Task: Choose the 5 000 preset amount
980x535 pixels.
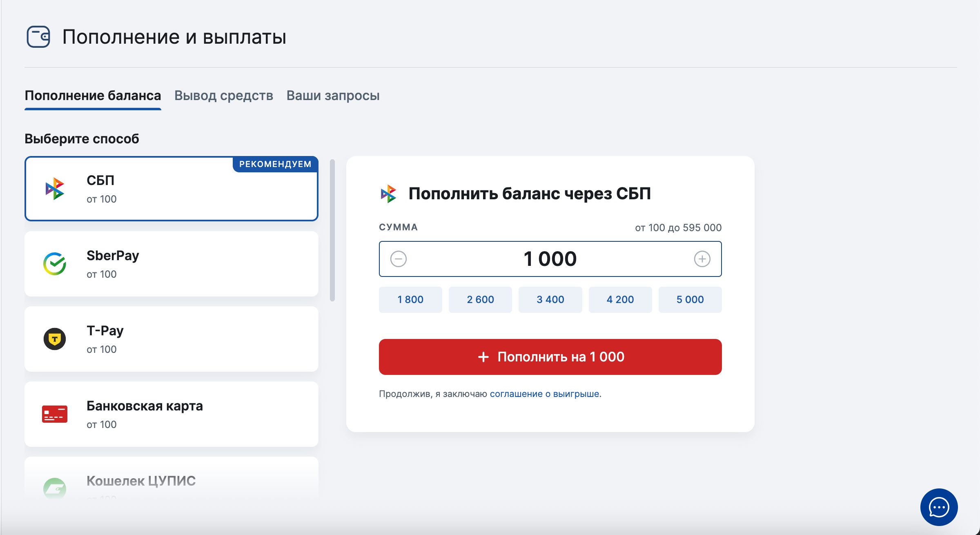Action: pyautogui.click(x=690, y=299)
